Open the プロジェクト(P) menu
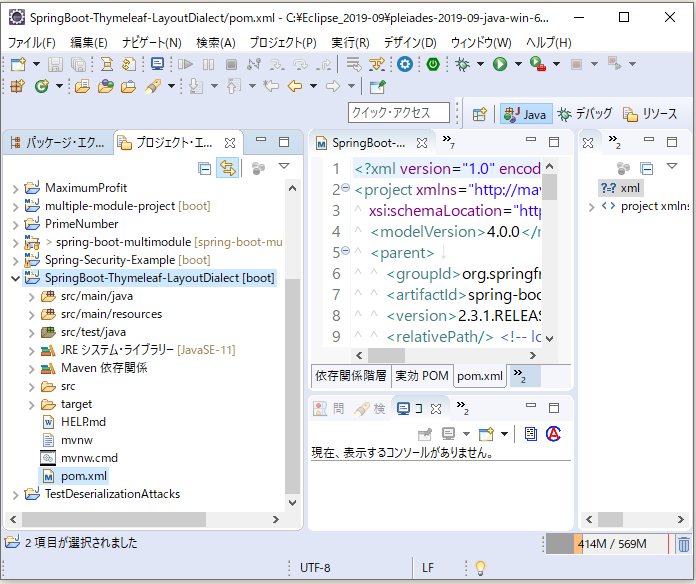This screenshot has width=696, height=584. click(x=283, y=43)
